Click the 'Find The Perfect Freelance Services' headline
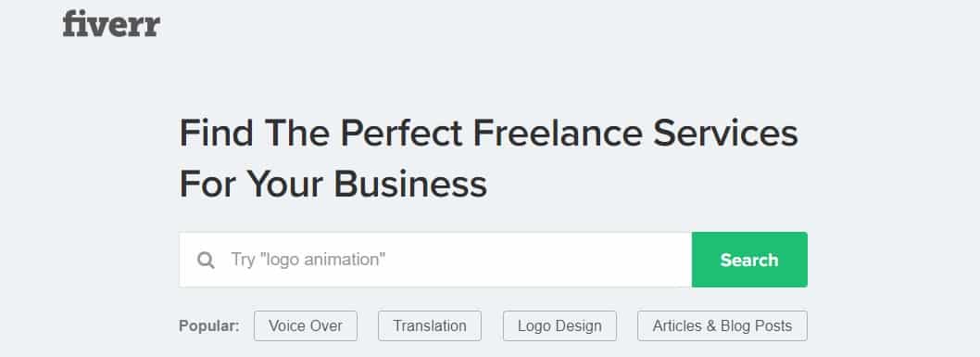 489,134
